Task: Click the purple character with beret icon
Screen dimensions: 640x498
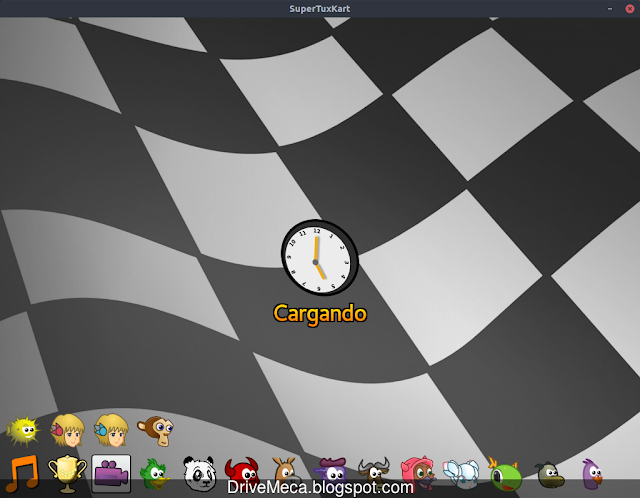Action: [x=331, y=474]
